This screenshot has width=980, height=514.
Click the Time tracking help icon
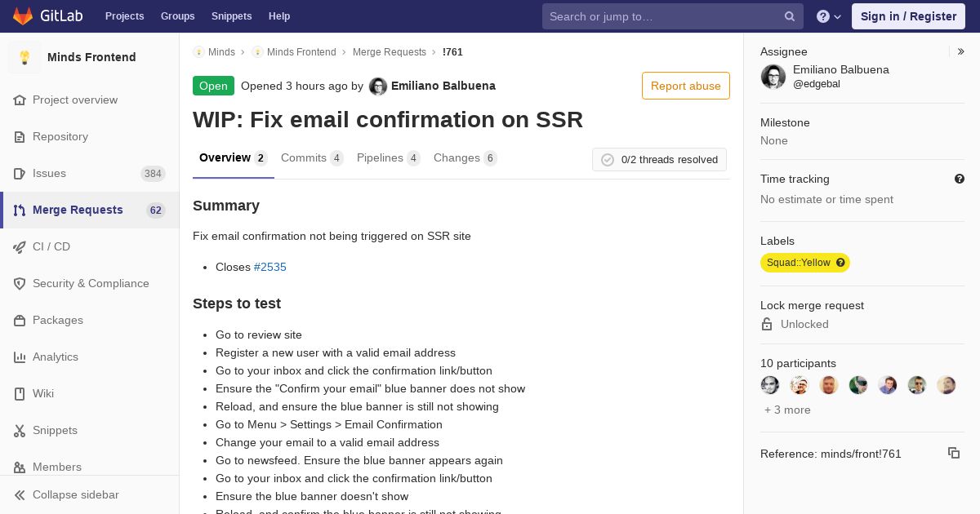pos(960,179)
